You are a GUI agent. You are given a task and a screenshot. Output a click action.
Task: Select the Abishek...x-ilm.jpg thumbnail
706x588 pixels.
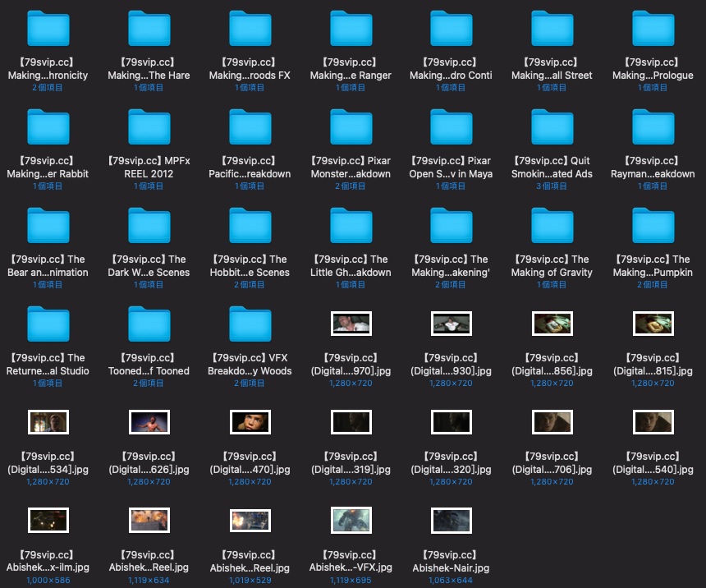click(48, 521)
